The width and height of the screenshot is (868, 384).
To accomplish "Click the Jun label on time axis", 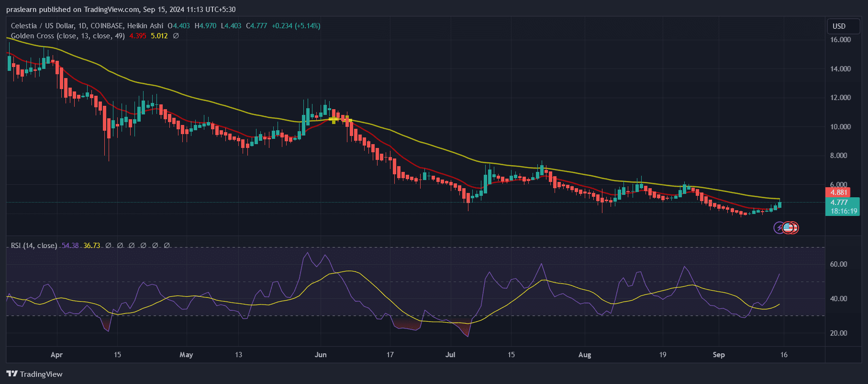I will tap(321, 355).
